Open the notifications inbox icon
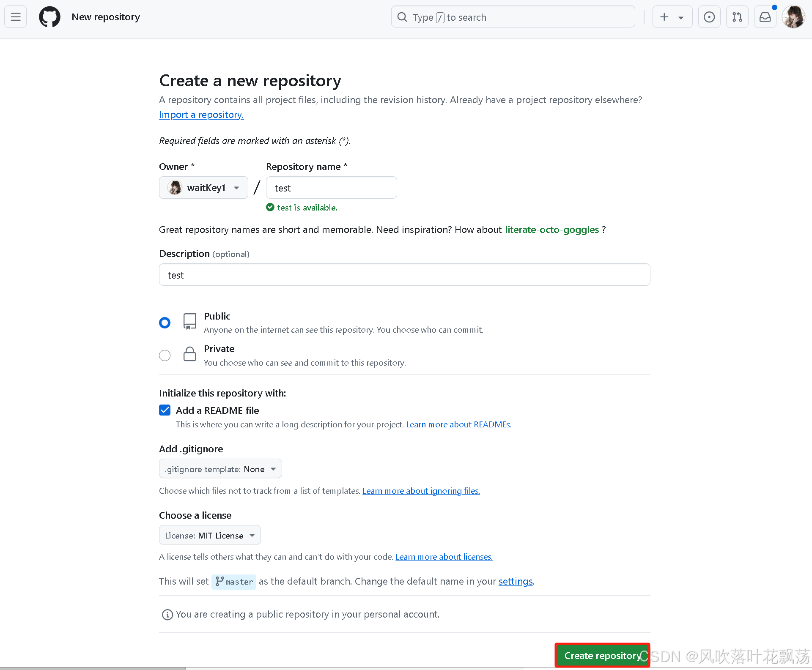 click(x=765, y=17)
